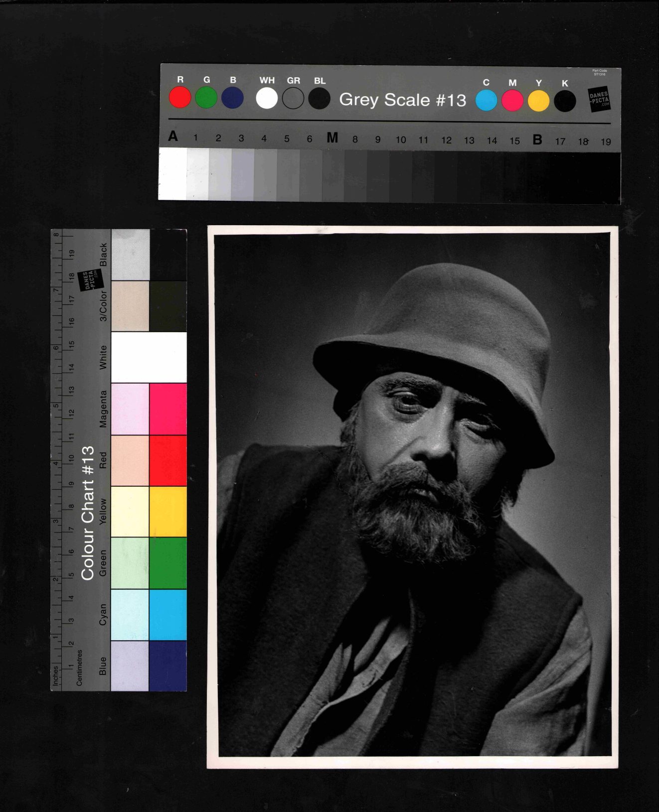Pick the saturated green swatch on colour chart
Image resolution: width=659 pixels, height=812 pixels.
(x=168, y=563)
